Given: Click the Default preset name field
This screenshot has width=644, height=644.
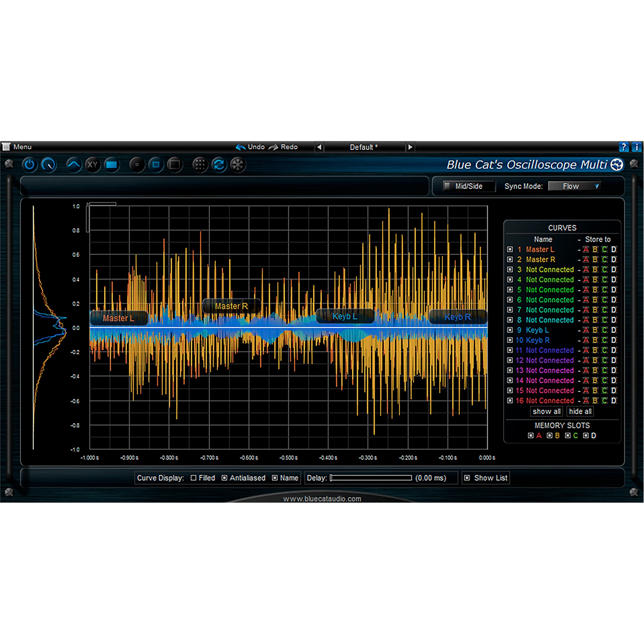Looking at the screenshot, I should tap(362, 147).
